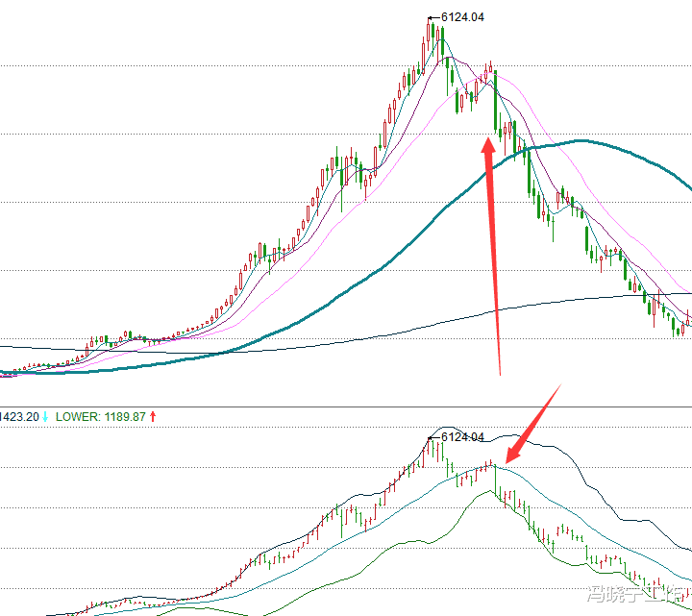Click the LOWER: 1189.87 indicator value

(x=101, y=416)
